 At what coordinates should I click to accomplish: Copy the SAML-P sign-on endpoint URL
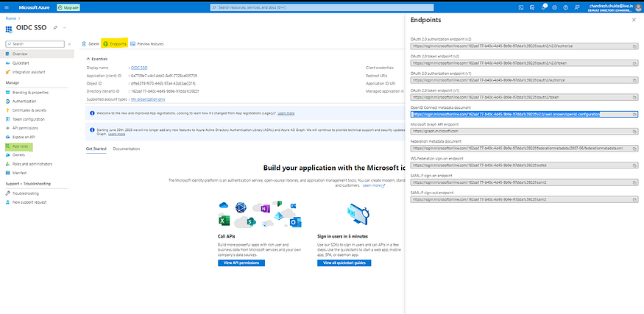[634, 182]
